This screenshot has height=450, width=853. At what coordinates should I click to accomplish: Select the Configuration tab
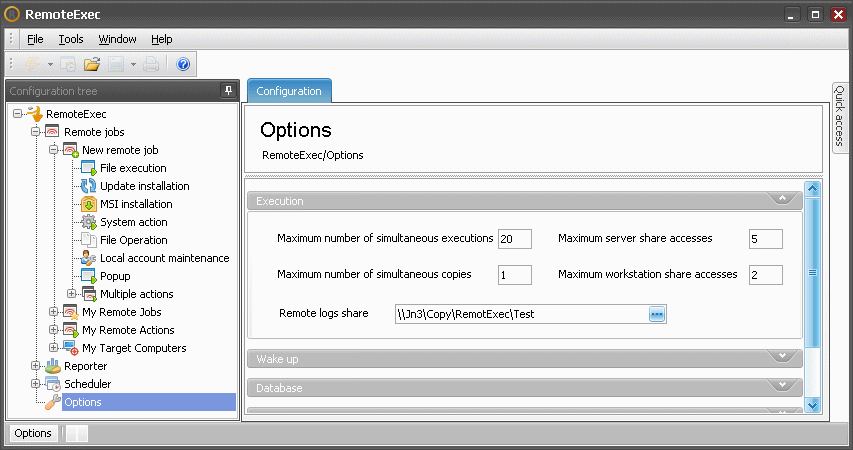click(289, 91)
